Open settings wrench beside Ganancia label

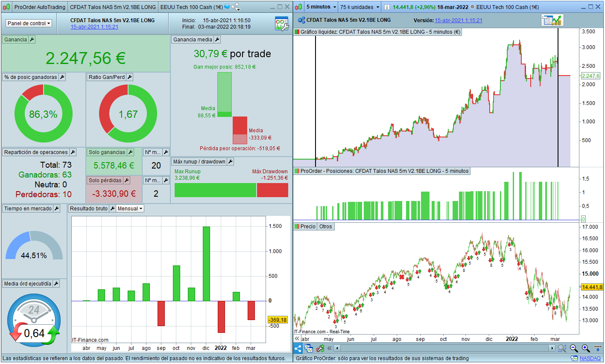pos(32,40)
